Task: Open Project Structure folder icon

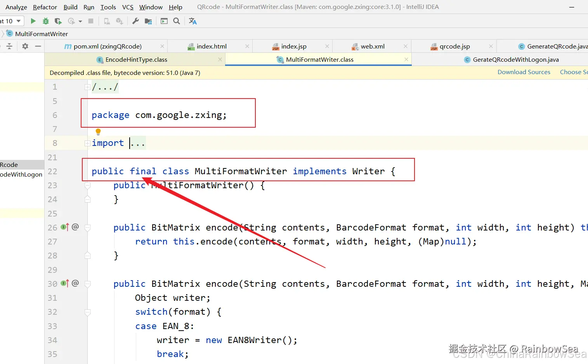Action: coord(148,21)
